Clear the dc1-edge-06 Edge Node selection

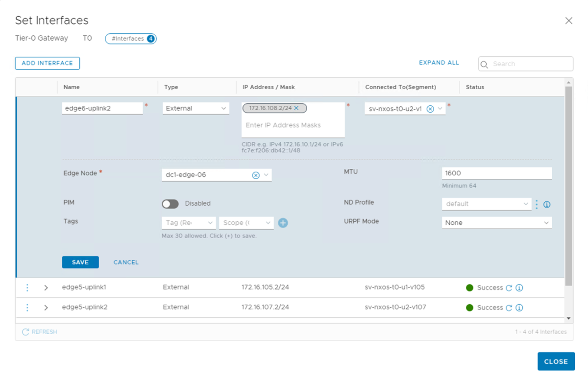tap(255, 174)
